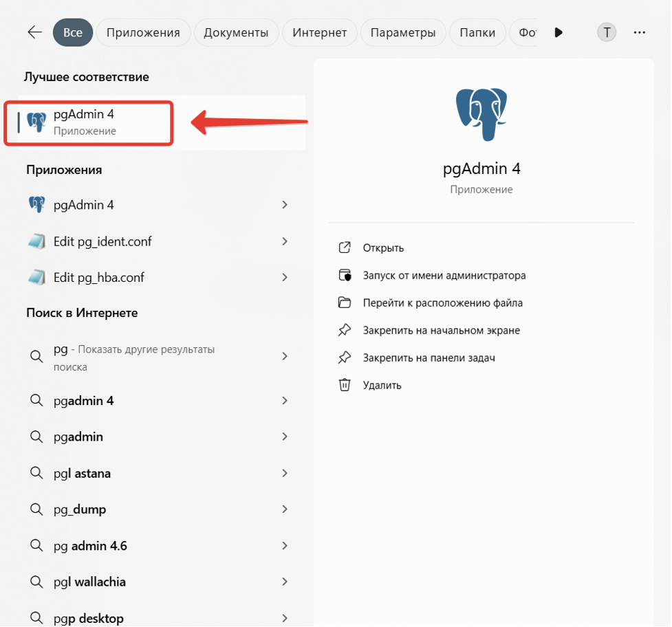Open the three-dots more options menu
This screenshot has width=672, height=627.
[640, 32]
